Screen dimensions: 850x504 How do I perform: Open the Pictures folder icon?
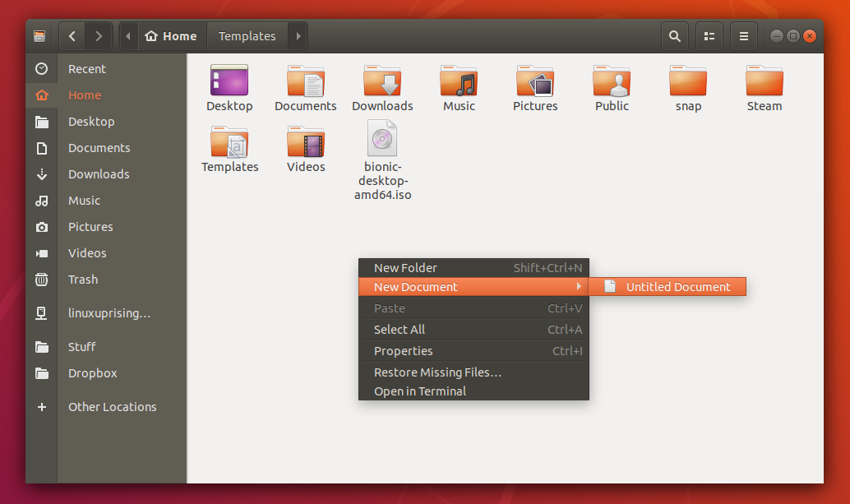coord(535,80)
